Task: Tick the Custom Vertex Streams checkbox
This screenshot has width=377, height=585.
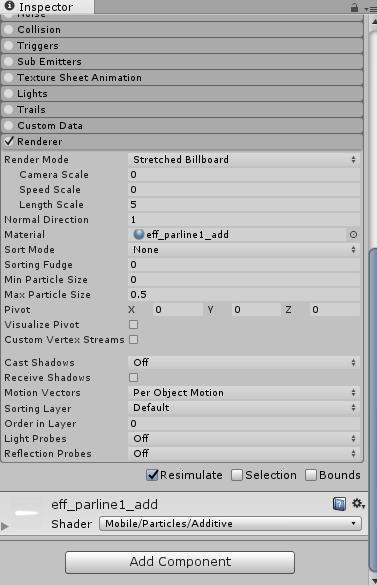Action: 133,340
